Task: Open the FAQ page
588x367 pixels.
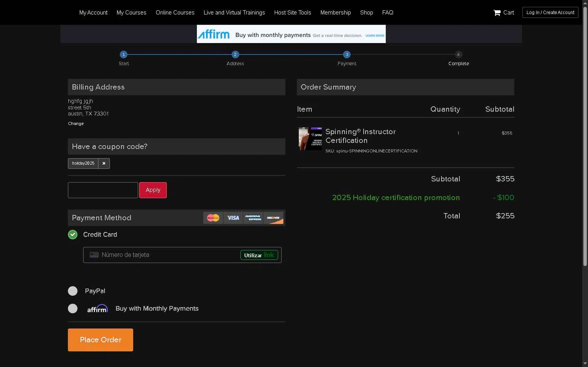Action: pos(388,13)
